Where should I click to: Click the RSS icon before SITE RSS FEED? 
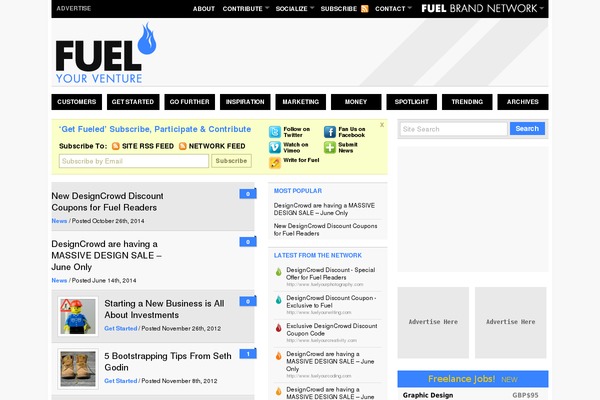pos(116,146)
